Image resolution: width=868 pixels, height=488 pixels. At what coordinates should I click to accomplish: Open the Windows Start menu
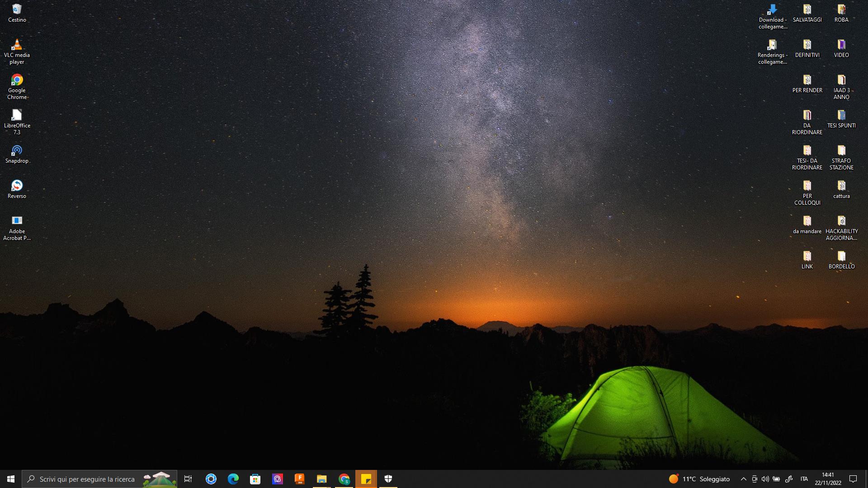[x=11, y=479]
